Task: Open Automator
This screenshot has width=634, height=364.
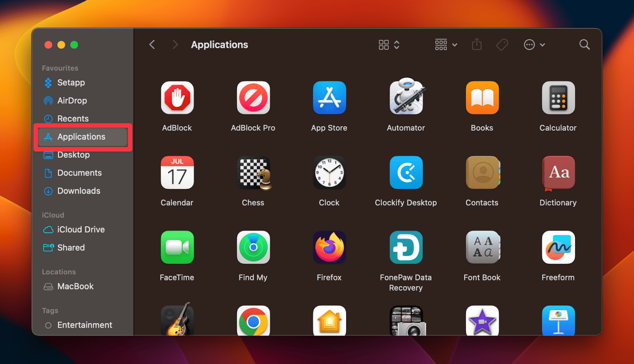Action: pyautogui.click(x=406, y=98)
